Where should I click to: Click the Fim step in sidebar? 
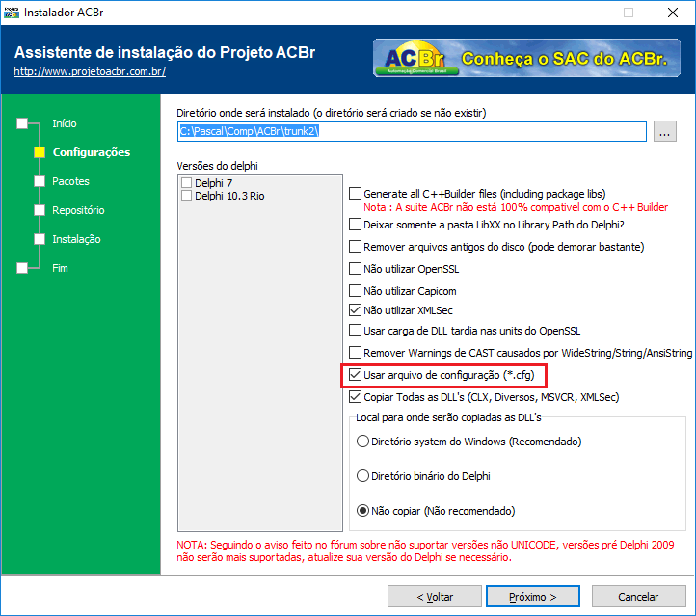point(60,268)
